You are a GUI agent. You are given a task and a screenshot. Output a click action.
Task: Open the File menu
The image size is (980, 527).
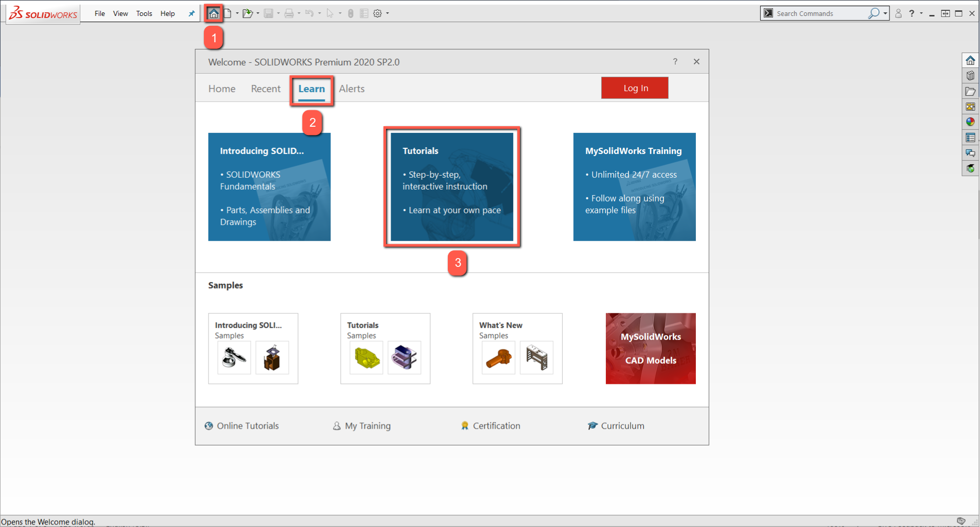(100, 13)
